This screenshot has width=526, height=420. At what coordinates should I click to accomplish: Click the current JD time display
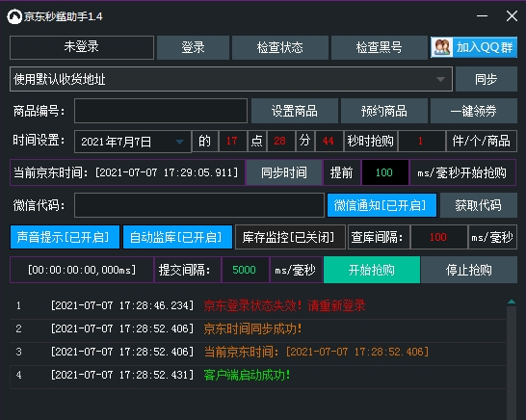127,172
